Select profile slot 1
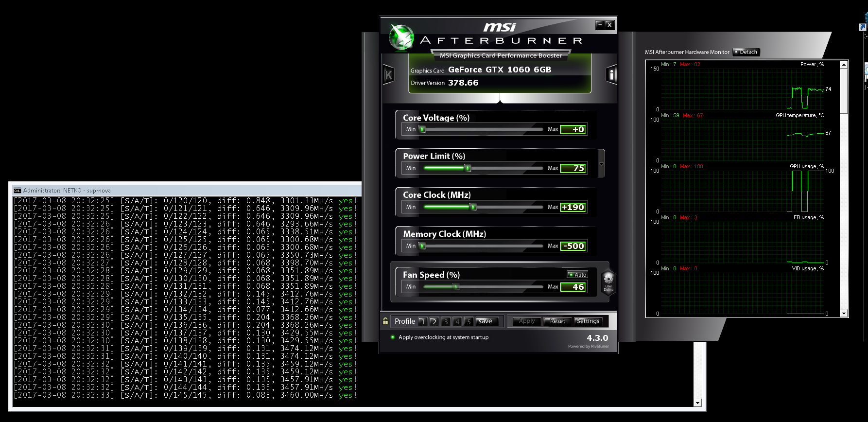The image size is (868, 422). [x=423, y=322]
